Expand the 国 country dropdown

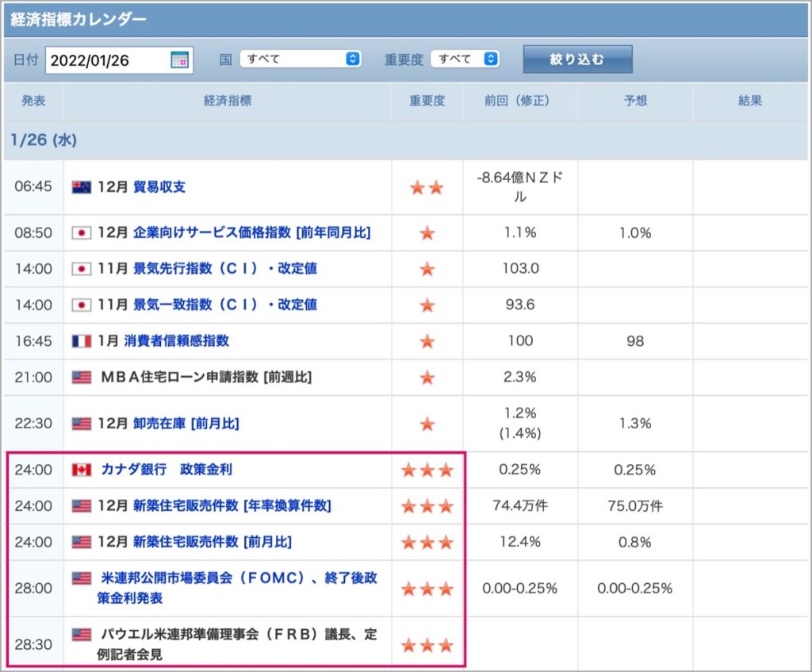point(301,59)
